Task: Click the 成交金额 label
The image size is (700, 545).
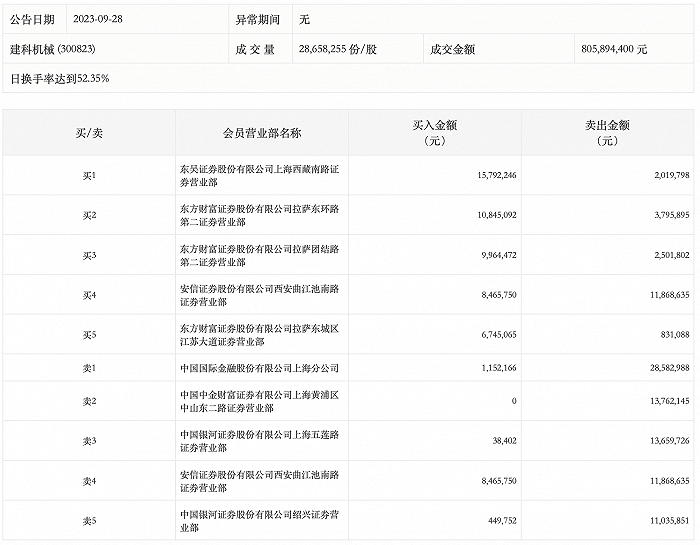Action: [452, 49]
